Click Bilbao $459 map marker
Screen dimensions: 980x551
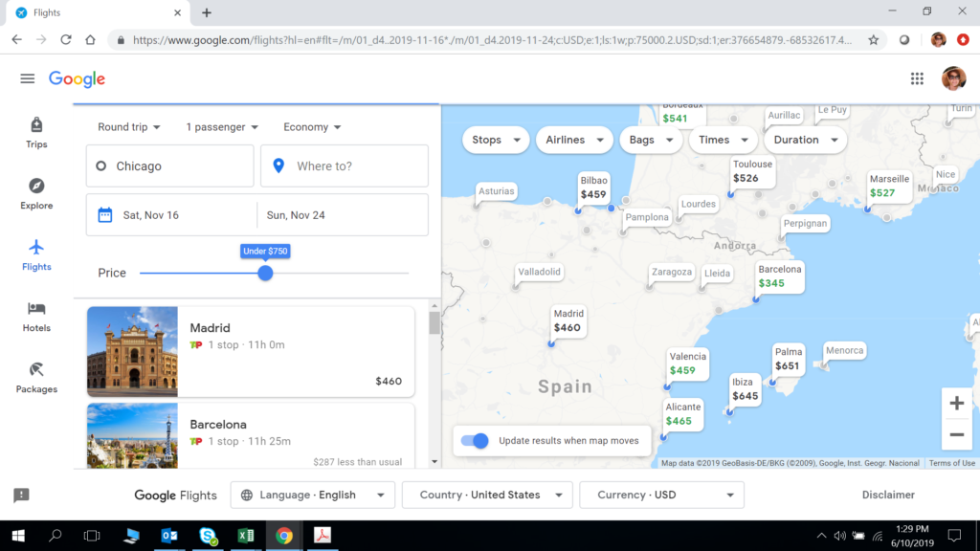click(593, 187)
